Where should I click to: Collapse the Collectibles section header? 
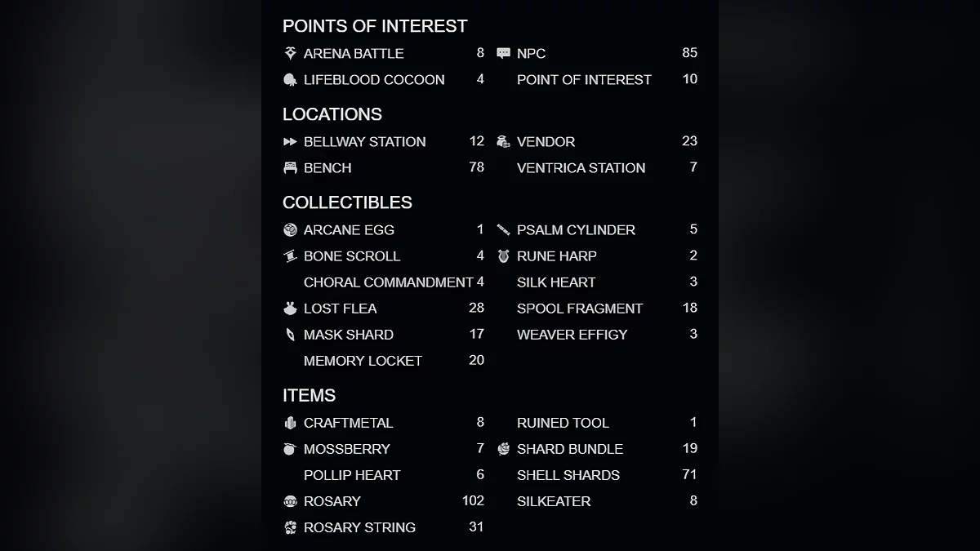(347, 202)
